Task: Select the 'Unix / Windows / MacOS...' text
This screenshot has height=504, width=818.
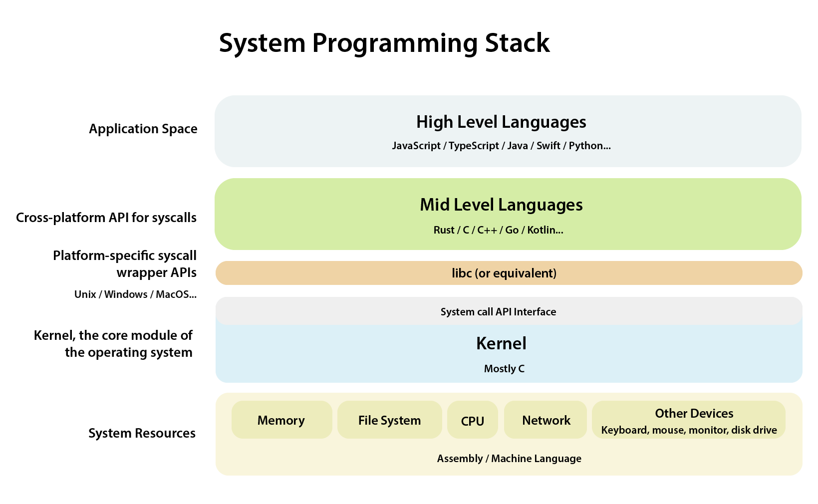Action: tap(135, 294)
